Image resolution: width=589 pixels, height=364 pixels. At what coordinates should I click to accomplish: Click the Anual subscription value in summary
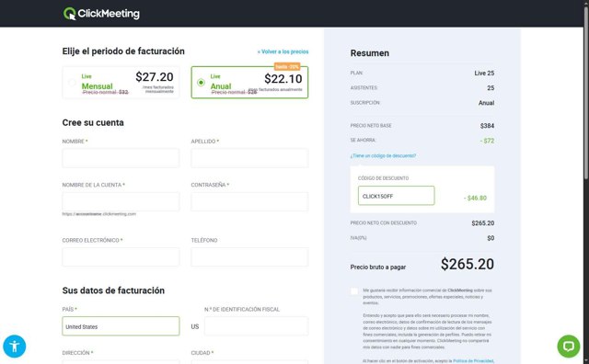487,103
